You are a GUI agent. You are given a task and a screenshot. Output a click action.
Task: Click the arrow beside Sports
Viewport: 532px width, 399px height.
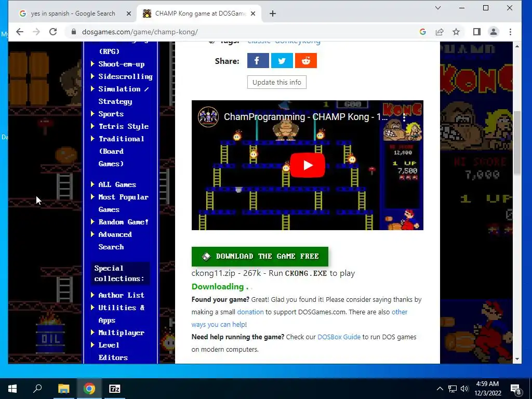coord(92,114)
